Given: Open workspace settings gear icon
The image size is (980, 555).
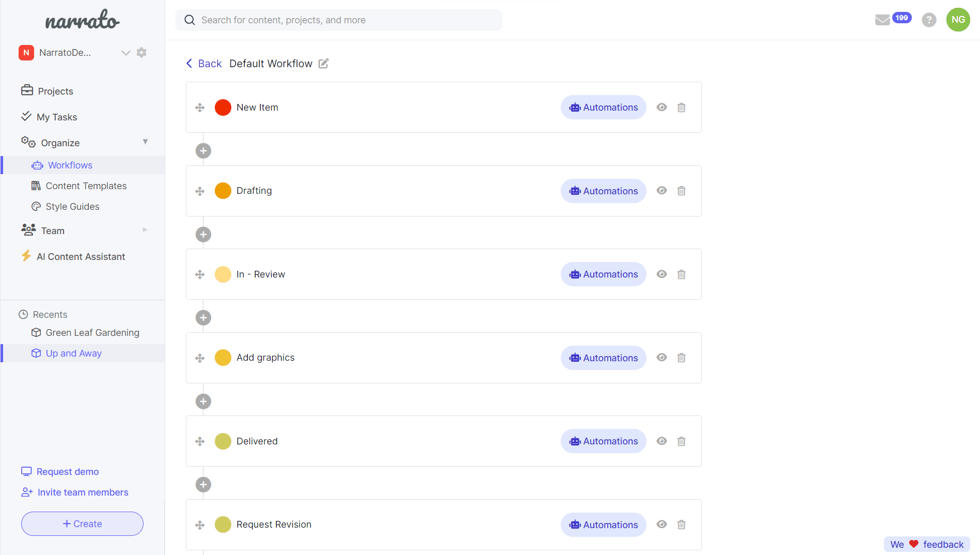Looking at the screenshot, I should pyautogui.click(x=141, y=52).
